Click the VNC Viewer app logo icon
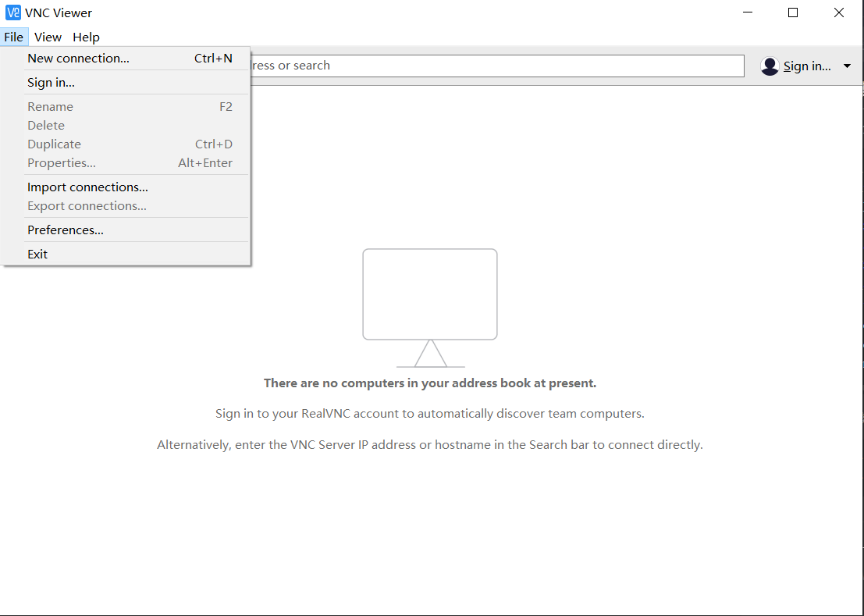This screenshot has width=864, height=616. 13,12
